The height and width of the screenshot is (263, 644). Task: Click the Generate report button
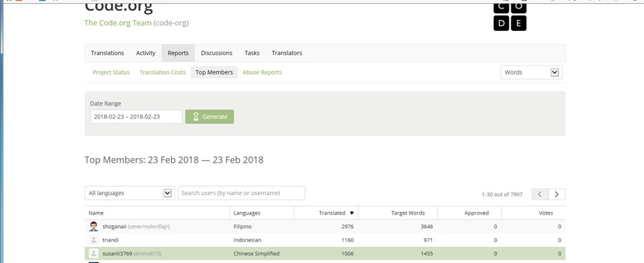[210, 116]
